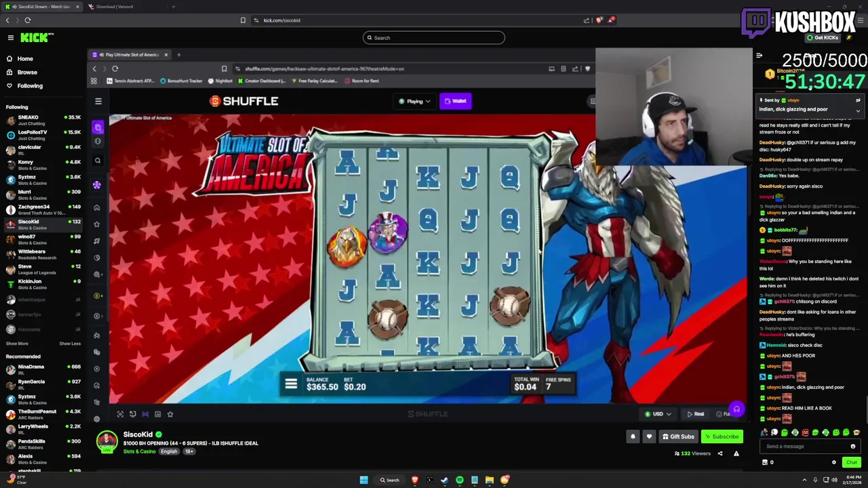The width and height of the screenshot is (868, 488).
Task: Click bookmark icon in outer address bar
Action: pyautogui.click(x=243, y=20)
